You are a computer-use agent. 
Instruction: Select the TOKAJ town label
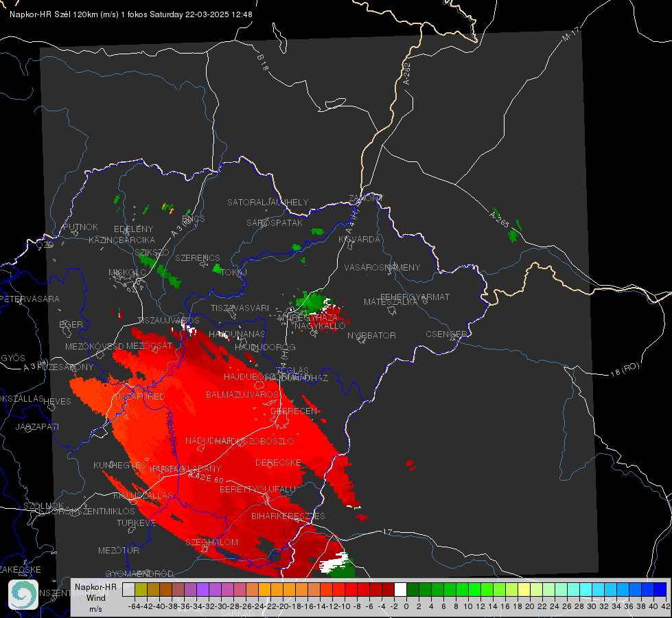click(x=234, y=273)
